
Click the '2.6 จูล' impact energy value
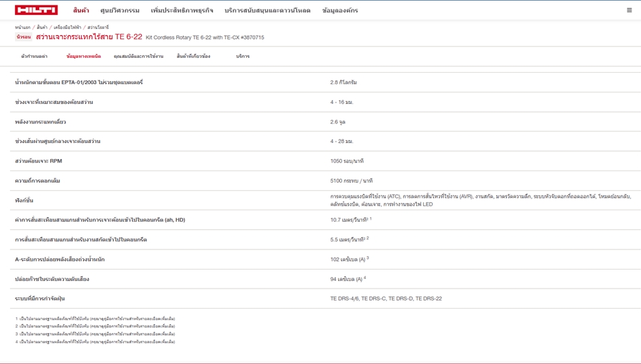pyautogui.click(x=337, y=122)
